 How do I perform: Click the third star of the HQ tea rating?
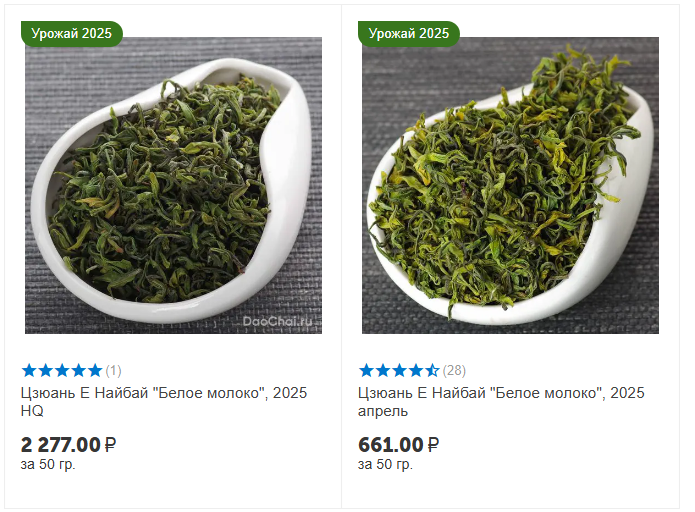[62, 370]
